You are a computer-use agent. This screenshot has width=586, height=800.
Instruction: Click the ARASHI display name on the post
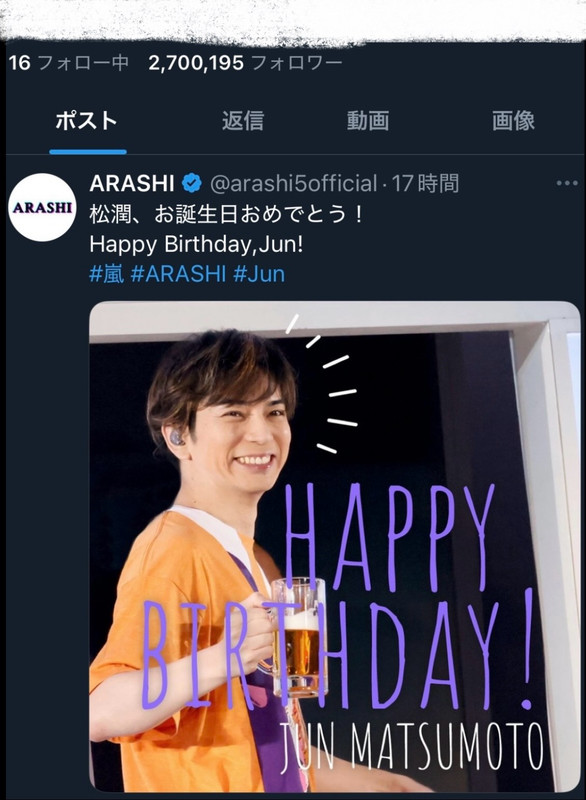click(132, 183)
